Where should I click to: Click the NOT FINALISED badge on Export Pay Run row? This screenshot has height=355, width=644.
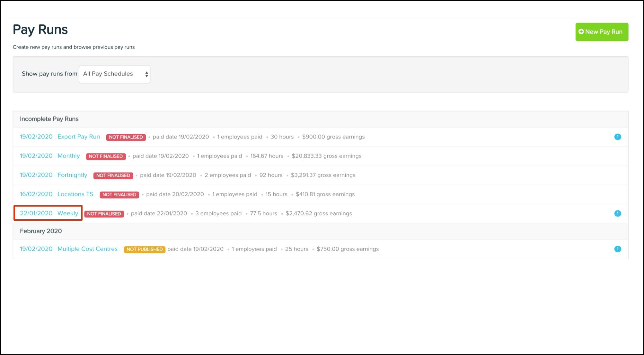tap(126, 137)
